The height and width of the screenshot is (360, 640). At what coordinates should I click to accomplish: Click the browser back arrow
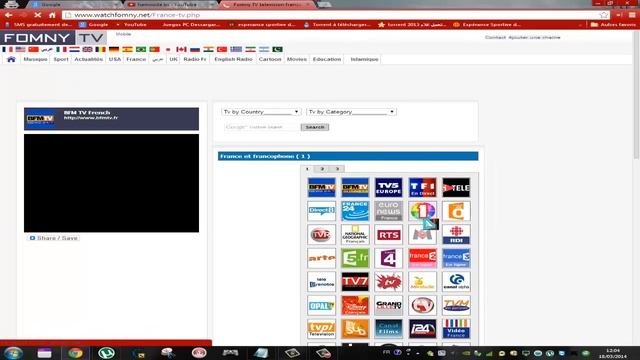point(9,15)
